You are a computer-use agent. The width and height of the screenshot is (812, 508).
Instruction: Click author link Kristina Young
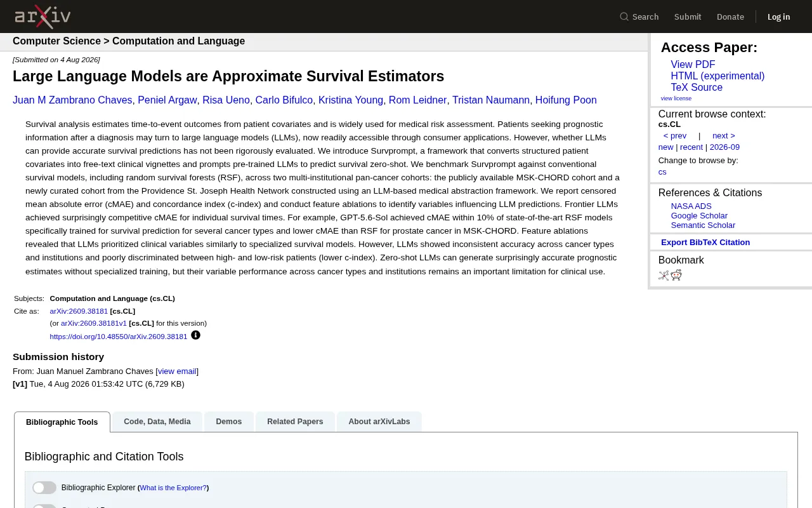tap(351, 100)
